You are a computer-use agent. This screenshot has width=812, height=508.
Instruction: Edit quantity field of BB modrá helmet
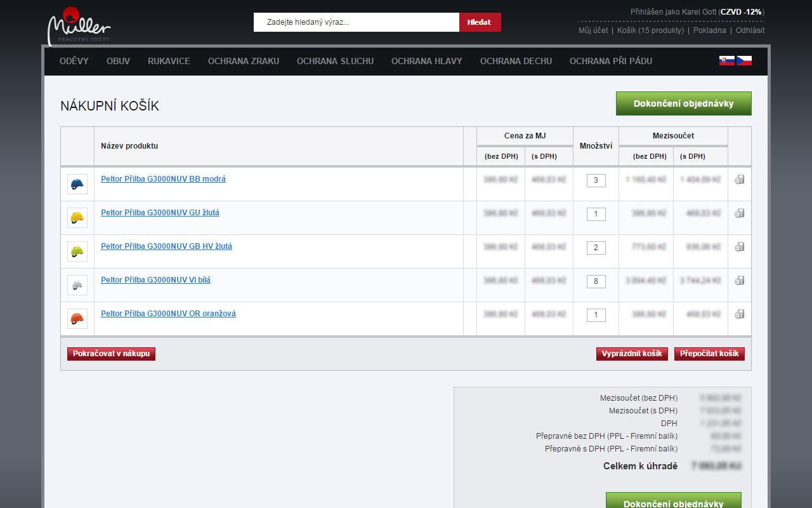coord(596,180)
